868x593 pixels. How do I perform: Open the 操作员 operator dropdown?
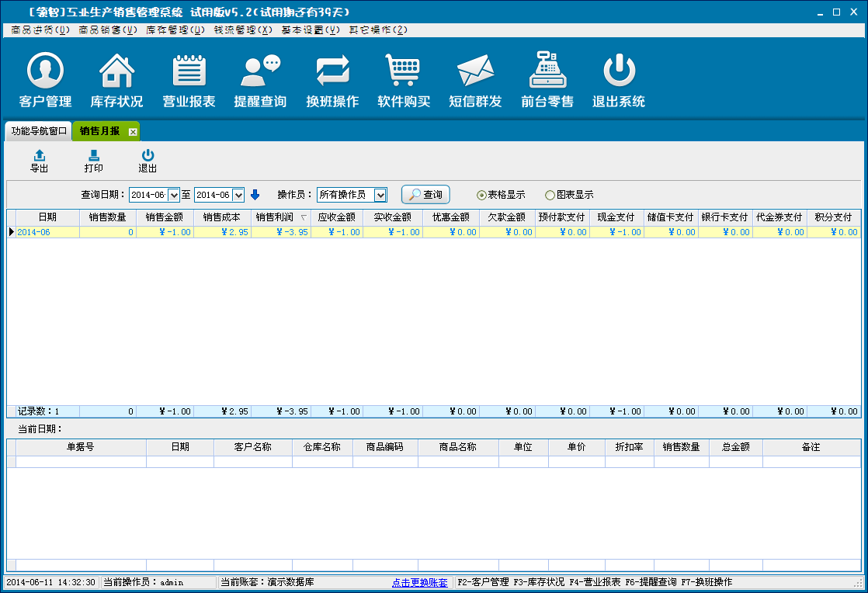pos(380,195)
